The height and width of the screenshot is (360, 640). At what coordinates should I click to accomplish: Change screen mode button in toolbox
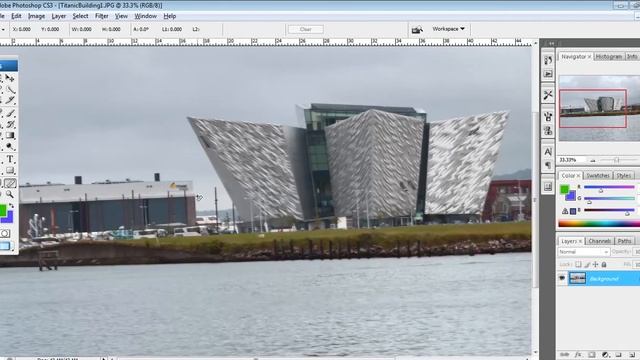pyautogui.click(x=5, y=246)
